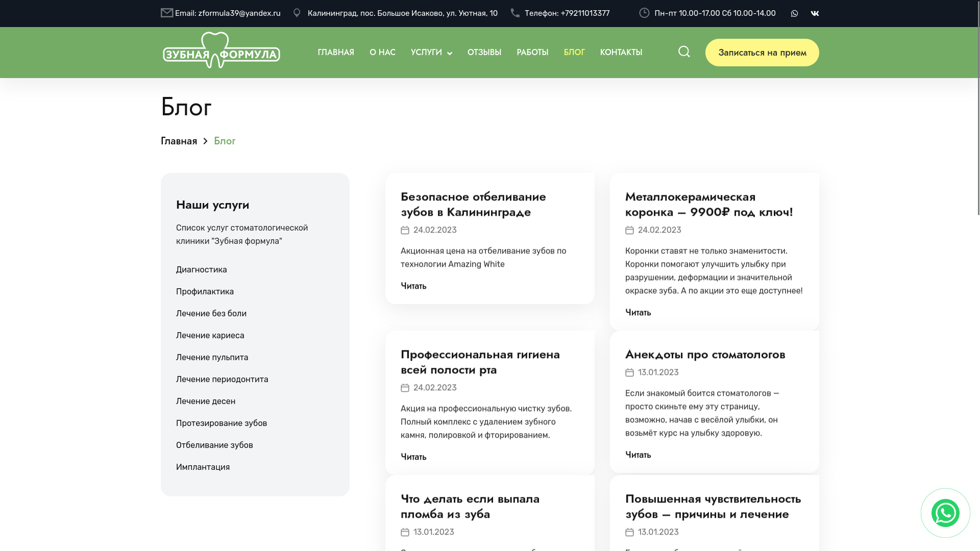Open Лечение без боли service link
Screen dimensions: 980x551
pos(211,314)
